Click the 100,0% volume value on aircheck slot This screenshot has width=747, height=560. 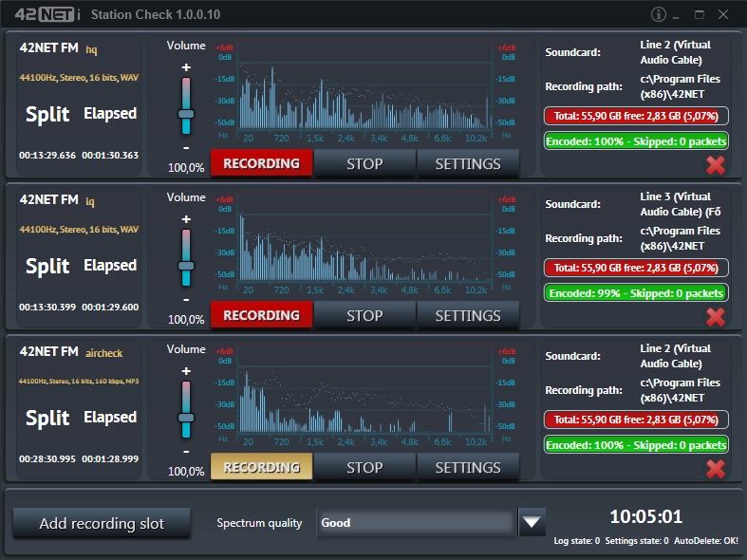click(186, 472)
